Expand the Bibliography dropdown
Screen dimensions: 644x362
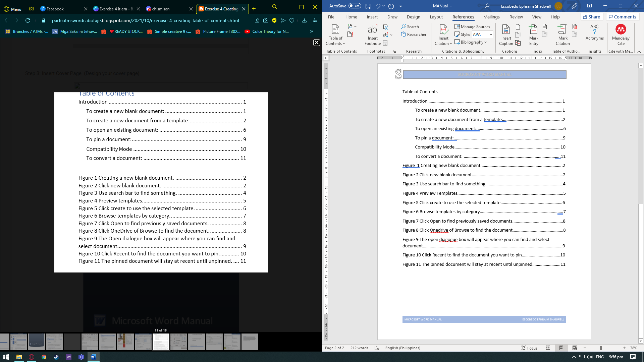pos(471,42)
